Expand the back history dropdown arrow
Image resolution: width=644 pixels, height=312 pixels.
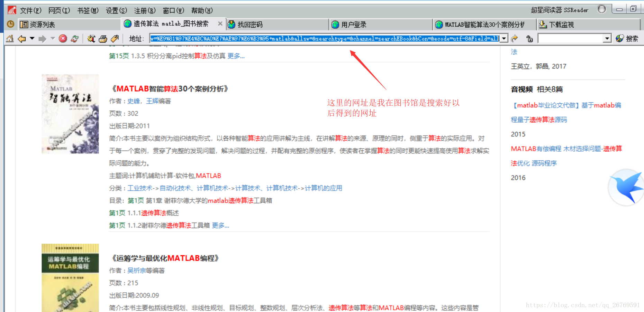coord(32,38)
